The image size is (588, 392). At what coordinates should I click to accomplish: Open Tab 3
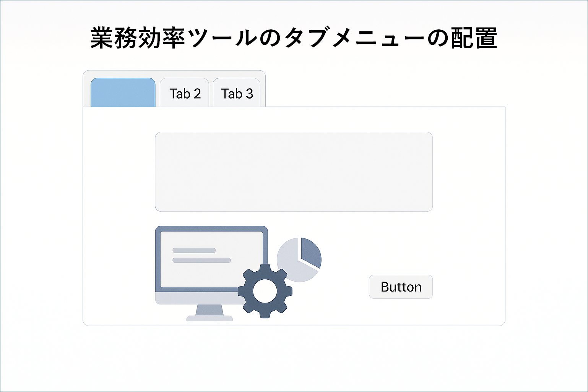237,94
